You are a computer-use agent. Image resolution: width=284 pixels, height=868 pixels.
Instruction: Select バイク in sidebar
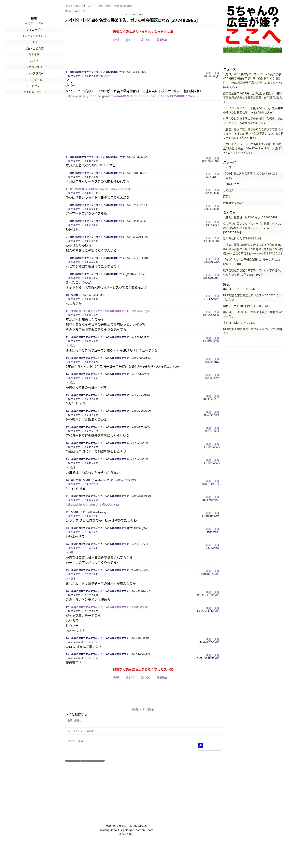[x=34, y=61]
